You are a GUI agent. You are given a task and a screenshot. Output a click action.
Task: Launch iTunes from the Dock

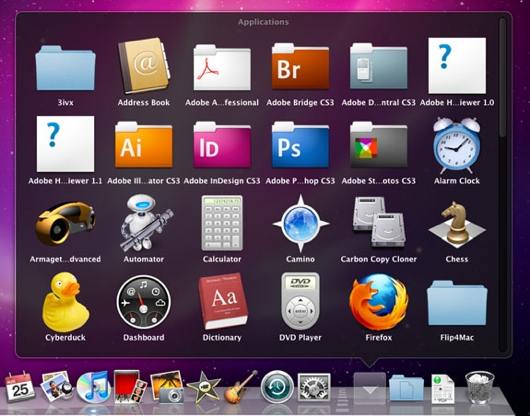click(93, 387)
